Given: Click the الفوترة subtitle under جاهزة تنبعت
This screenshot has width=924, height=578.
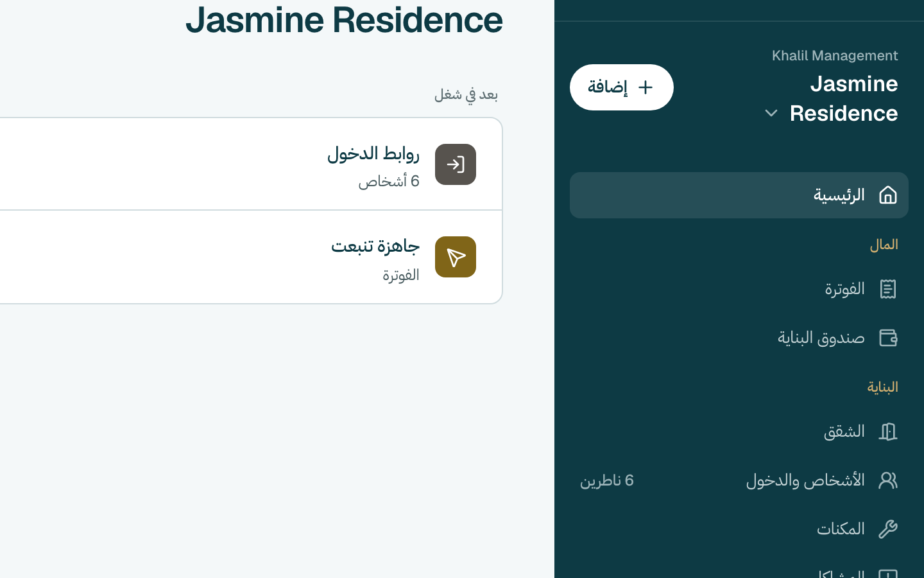Looking at the screenshot, I should point(401,275).
